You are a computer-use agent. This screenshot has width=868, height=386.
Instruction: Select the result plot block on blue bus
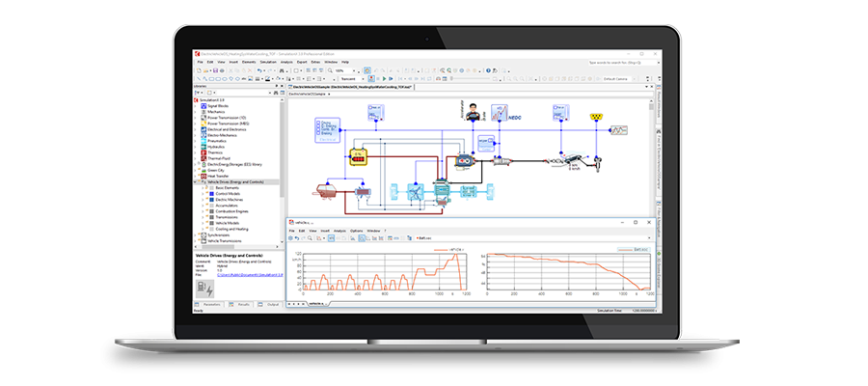click(x=619, y=130)
